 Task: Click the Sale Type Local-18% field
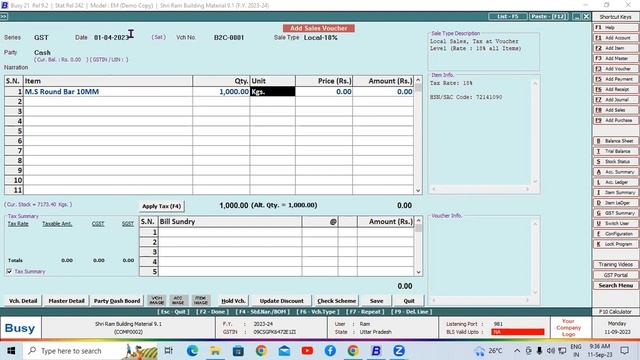pos(320,38)
